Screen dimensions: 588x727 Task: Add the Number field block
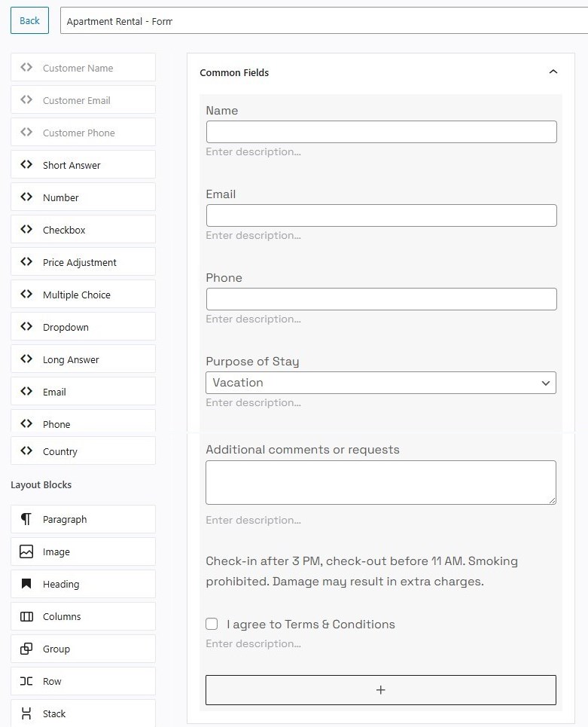coord(26,197)
